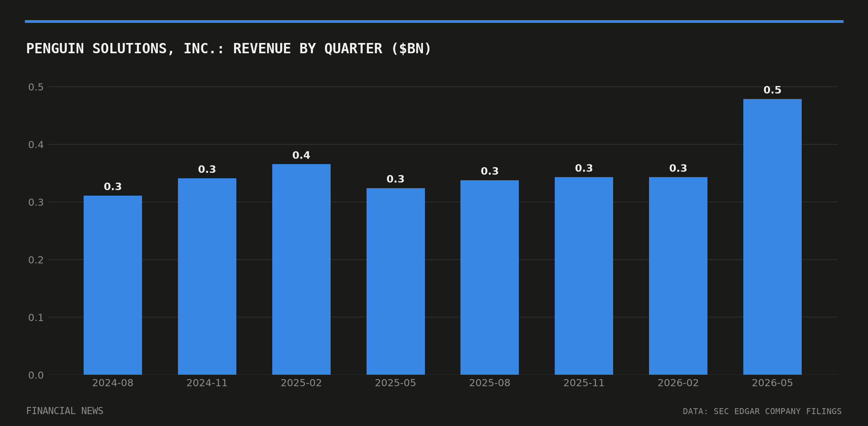Click the 0.5 y-axis tick label

click(x=36, y=87)
